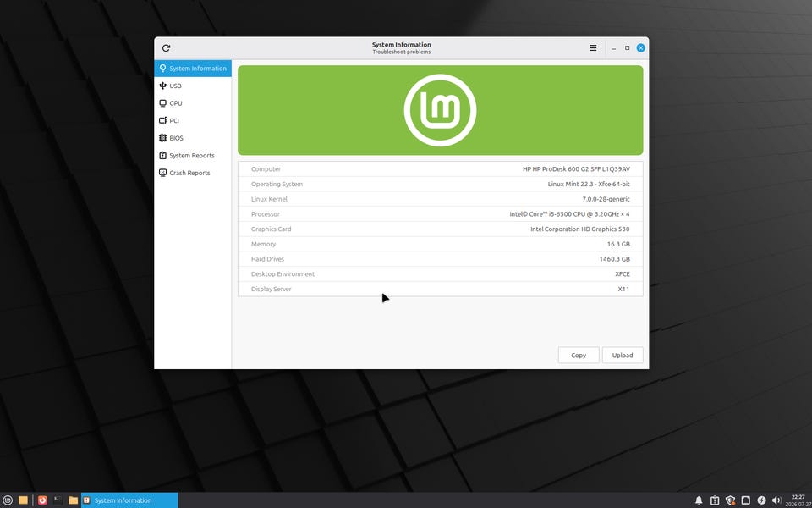Click the Desktop Environment label

[283, 274]
